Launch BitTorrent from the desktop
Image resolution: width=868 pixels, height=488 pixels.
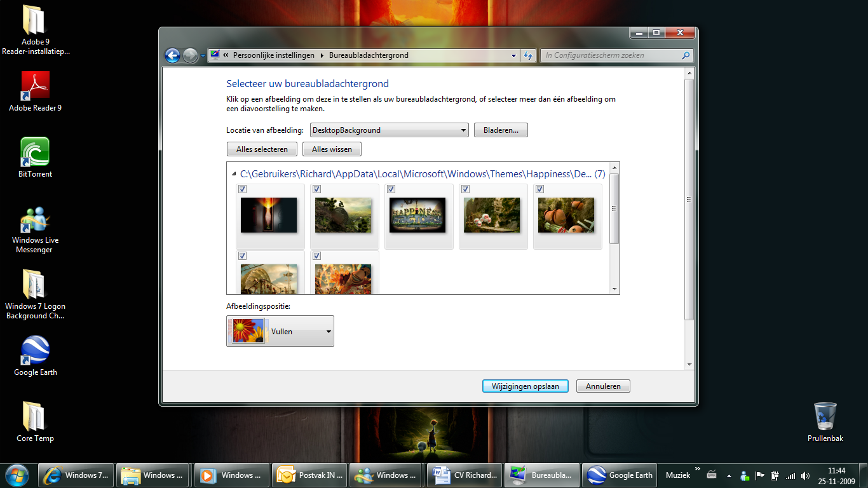35,158
